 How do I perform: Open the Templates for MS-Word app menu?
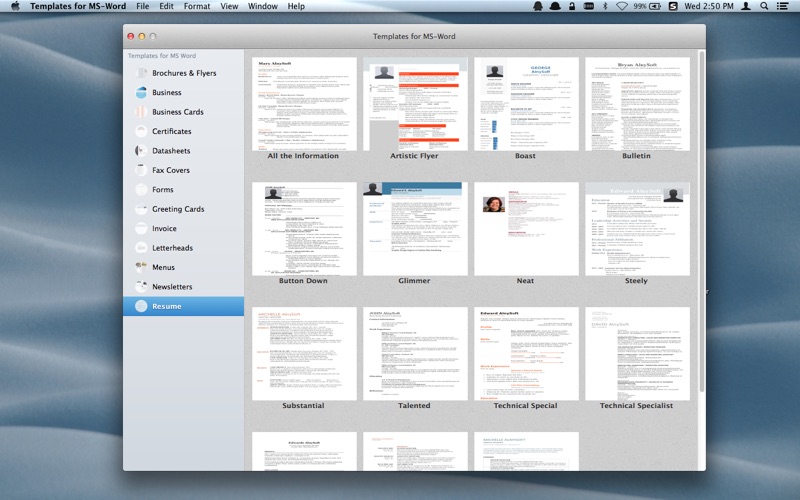click(78, 6)
